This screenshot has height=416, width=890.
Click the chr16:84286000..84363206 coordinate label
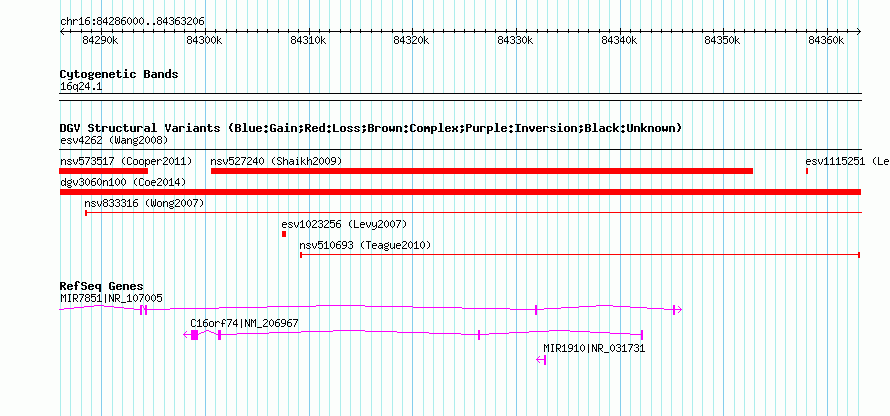click(132, 22)
